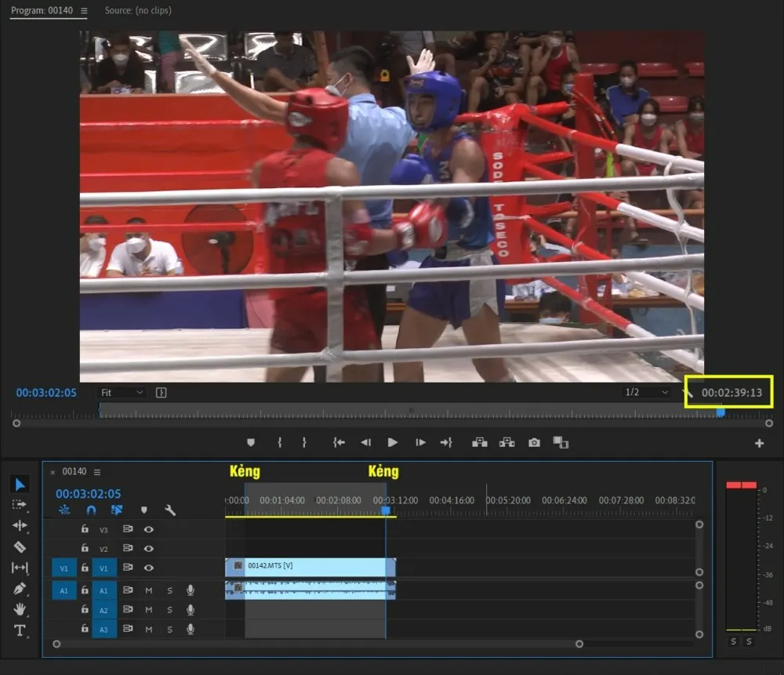Step forward one frame
The width and height of the screenshot is (784, 675).
point(420,442)
